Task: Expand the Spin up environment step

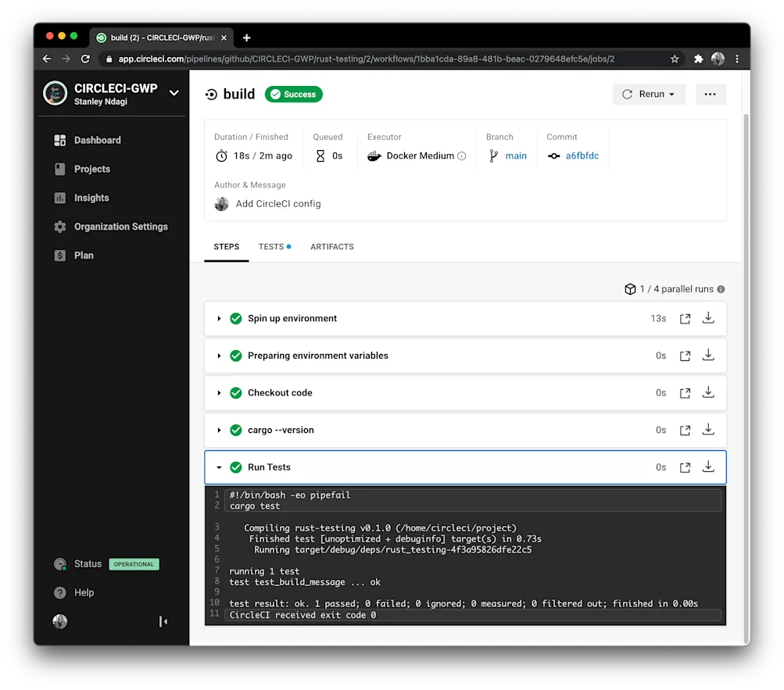Action: tap(219, 319)
